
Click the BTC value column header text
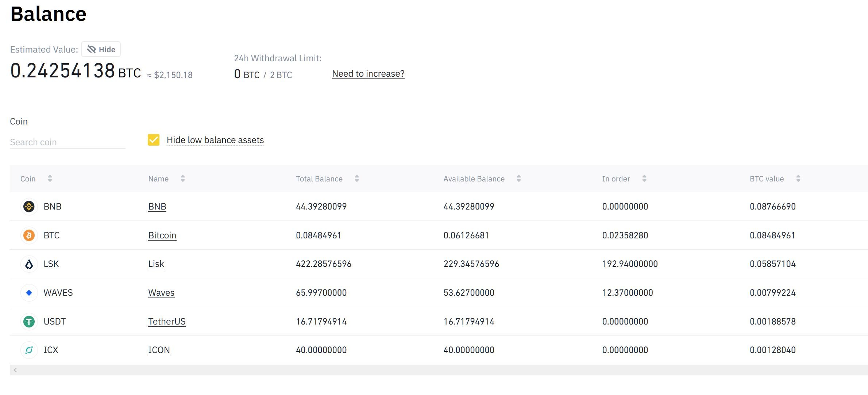coord(767,179)
